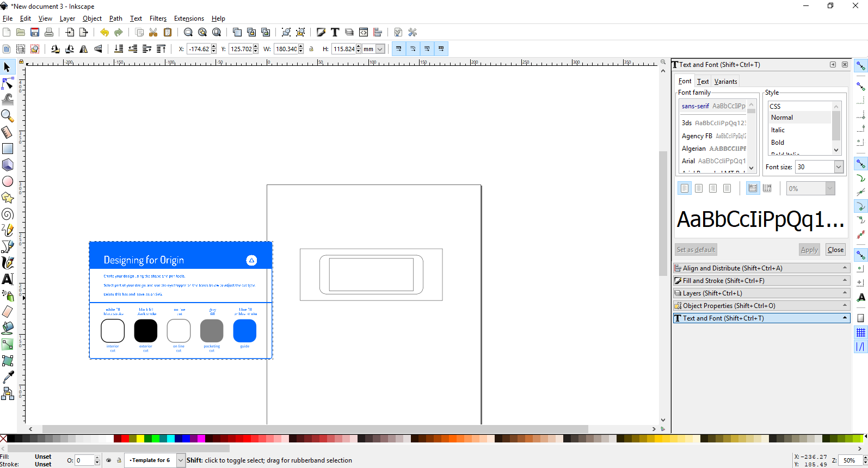Open the units mm dropdown

coord(380,49)
